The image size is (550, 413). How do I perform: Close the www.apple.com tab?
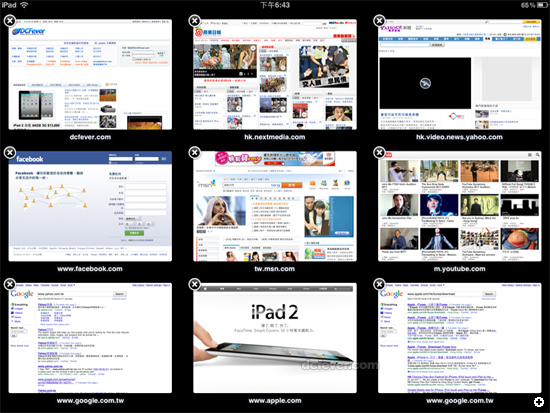pos(195,284)
